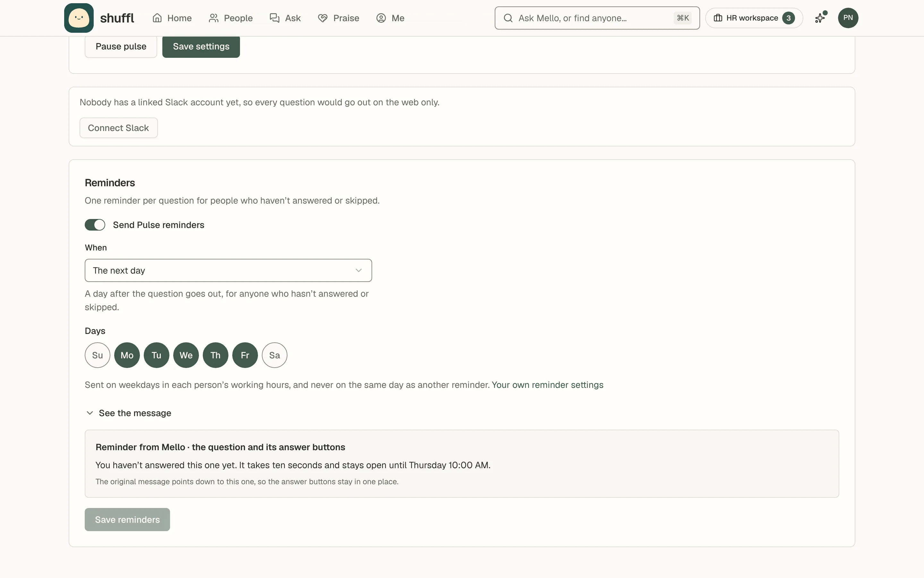
Task: Toggle the Su day pill
Action: (97, 355)
